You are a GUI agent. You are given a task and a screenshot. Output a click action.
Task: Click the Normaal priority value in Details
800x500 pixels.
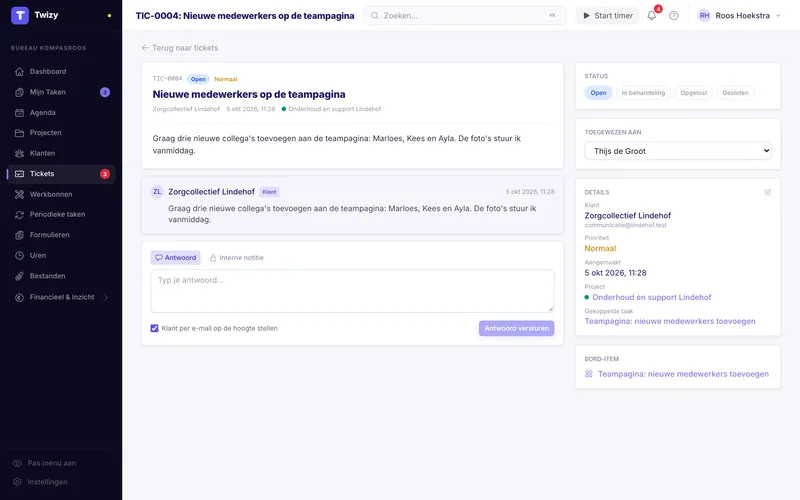(x=600, y=248)
